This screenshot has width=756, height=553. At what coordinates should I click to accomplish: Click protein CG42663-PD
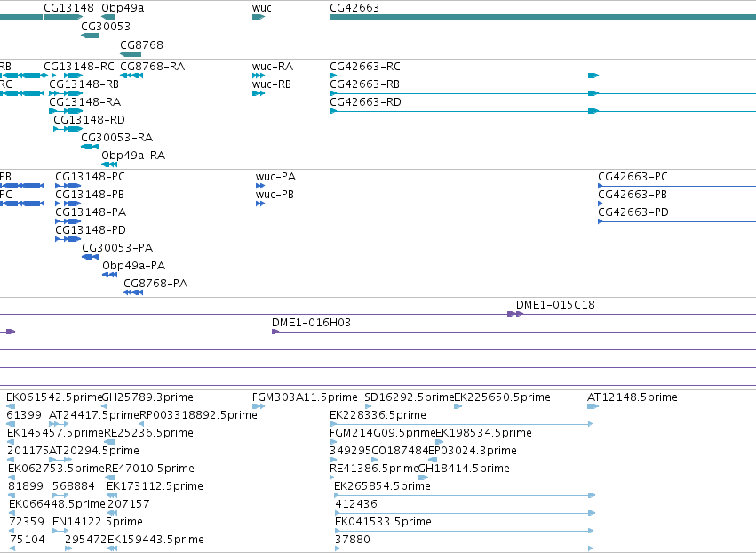pyautogui.click(x=633, y=212)
